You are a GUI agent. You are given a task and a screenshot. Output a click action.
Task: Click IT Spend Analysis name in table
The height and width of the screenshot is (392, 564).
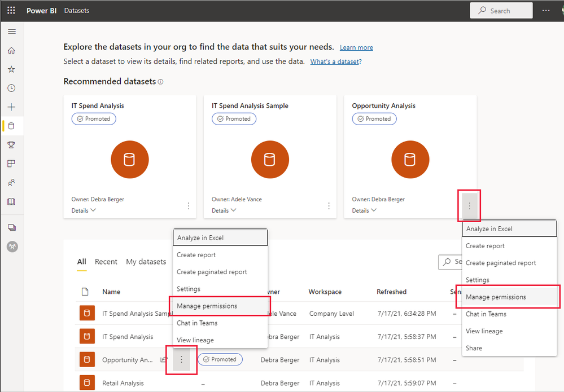coord(128,337)
